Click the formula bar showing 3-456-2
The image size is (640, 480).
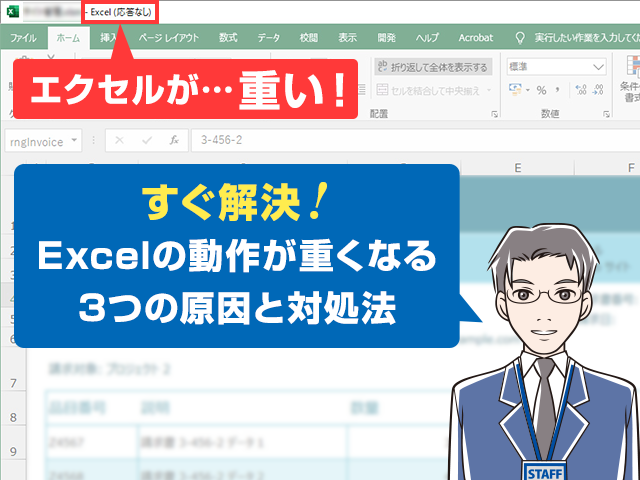(416, 140)
